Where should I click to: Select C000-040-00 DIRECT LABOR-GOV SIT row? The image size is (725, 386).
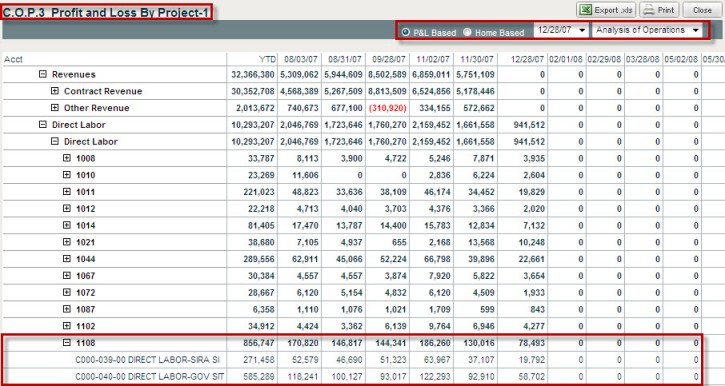(x=352, y=376)
